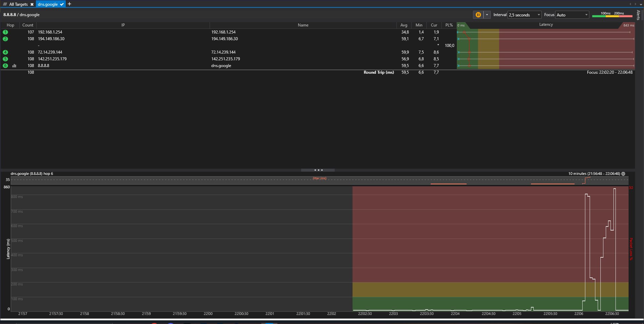The height and width of the screenshot is (324, 644).
Task: Click the 100ms 200ms latency color scale
Action: click(612, 15)
